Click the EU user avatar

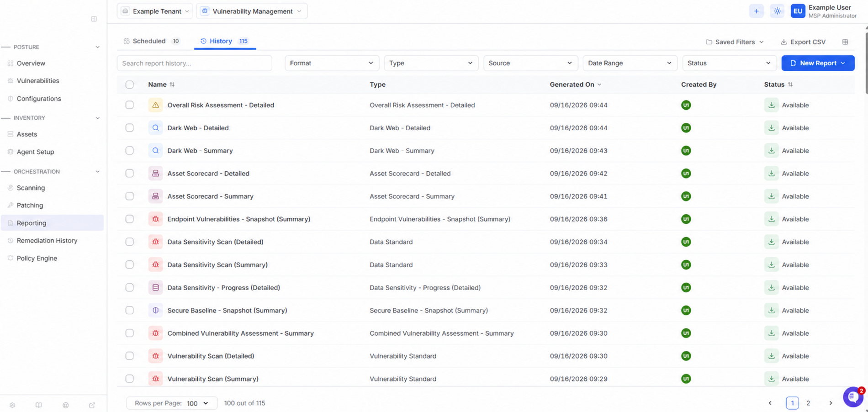(x=798, y=11)
